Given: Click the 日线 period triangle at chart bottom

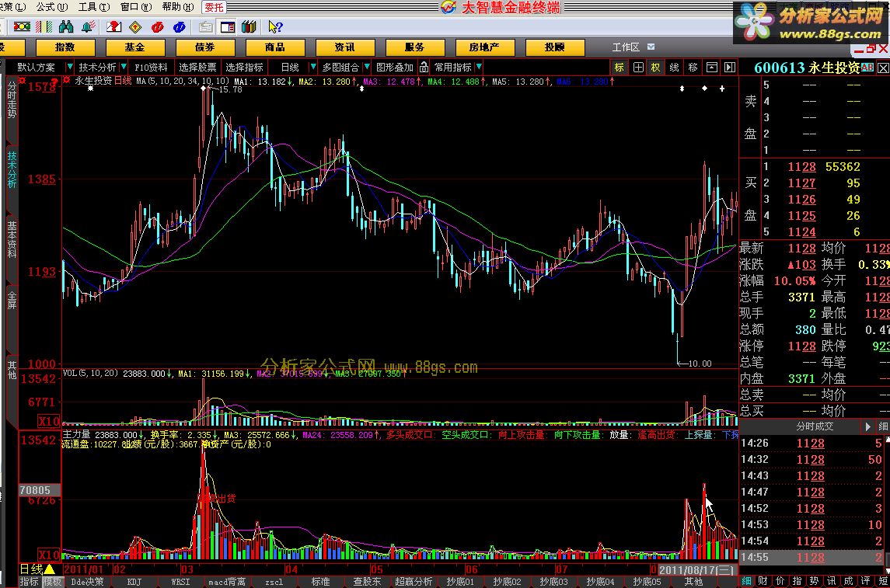Looking at the screenshot, I should (50, 569).
